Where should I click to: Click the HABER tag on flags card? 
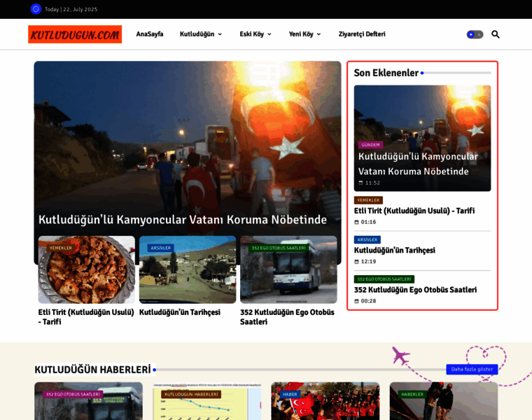tap(290, 394)
